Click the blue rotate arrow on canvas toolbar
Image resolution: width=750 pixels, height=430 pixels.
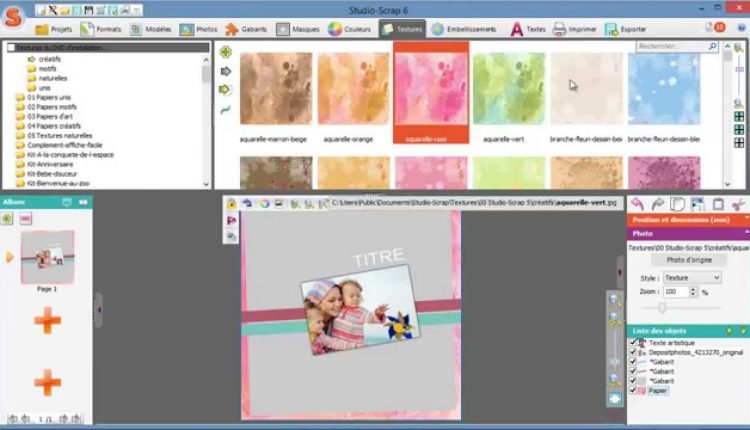(247, 204)
